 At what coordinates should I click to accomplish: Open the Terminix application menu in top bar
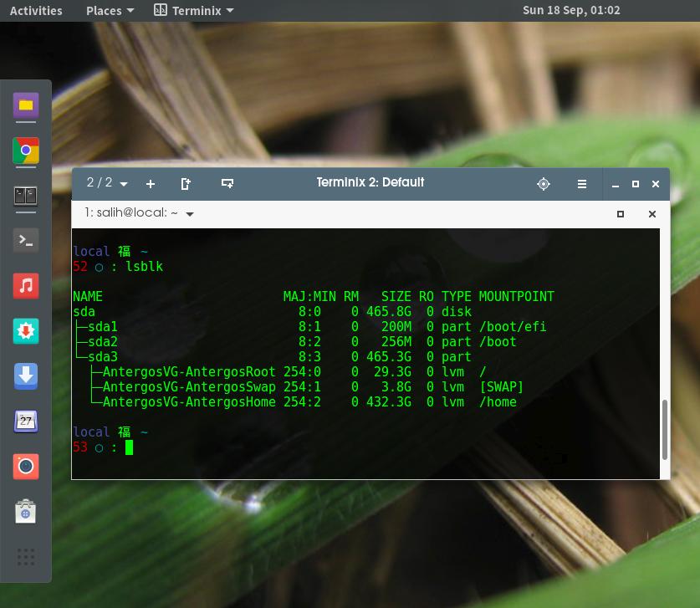[x=194, y=11]
